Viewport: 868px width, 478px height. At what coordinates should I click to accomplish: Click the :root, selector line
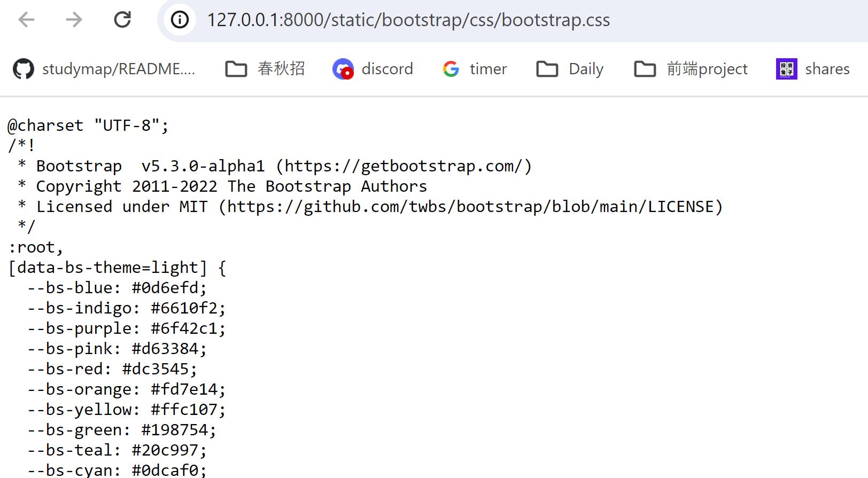coord(36,247)
